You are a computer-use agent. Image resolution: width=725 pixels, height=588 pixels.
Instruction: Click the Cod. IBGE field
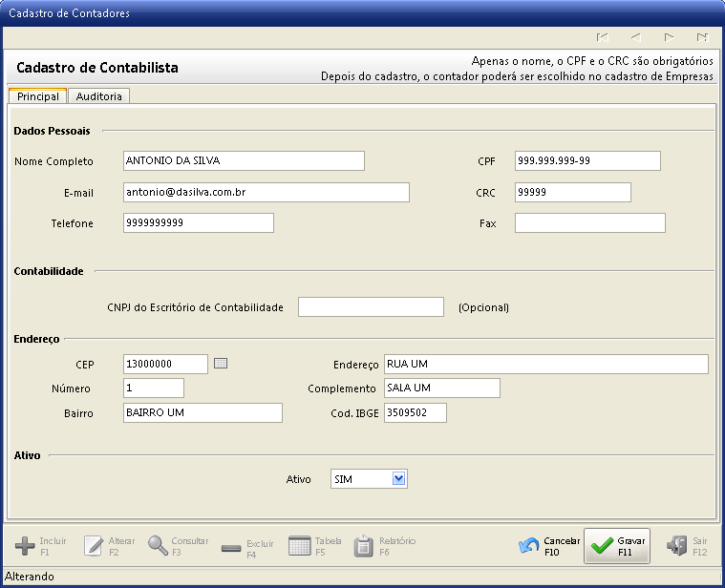coord(416,412)
